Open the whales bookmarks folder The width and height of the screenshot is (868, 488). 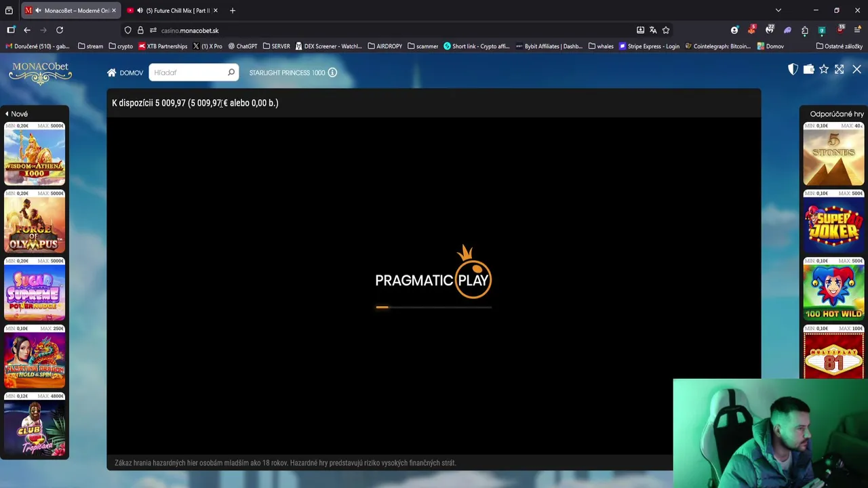tap(601, 46)
